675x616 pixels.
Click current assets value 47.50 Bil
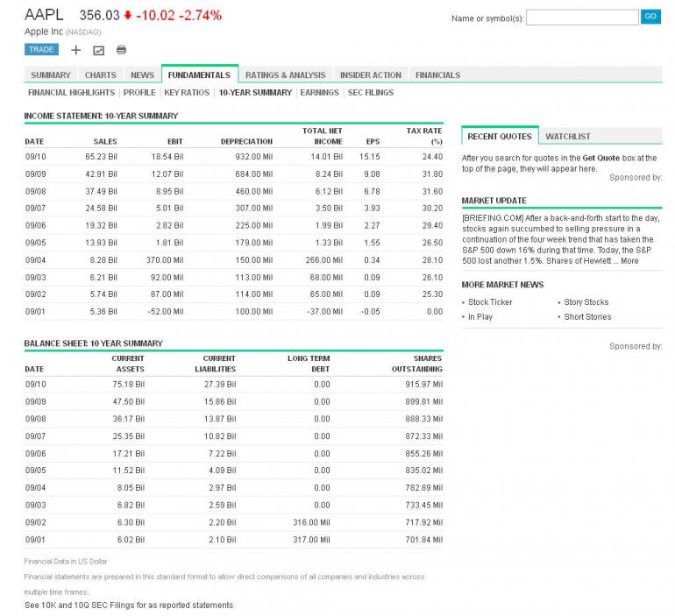[x=129, y=401]
